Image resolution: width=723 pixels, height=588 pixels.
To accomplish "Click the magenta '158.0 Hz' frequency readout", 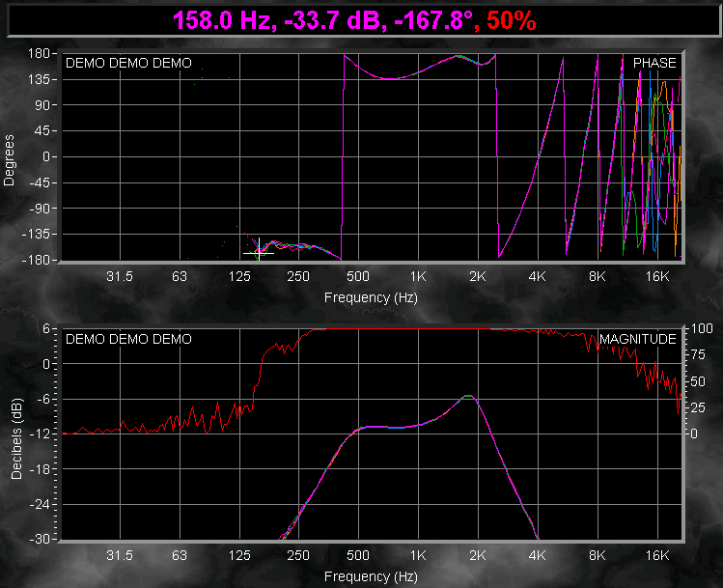I will click(x=225, y=20).
